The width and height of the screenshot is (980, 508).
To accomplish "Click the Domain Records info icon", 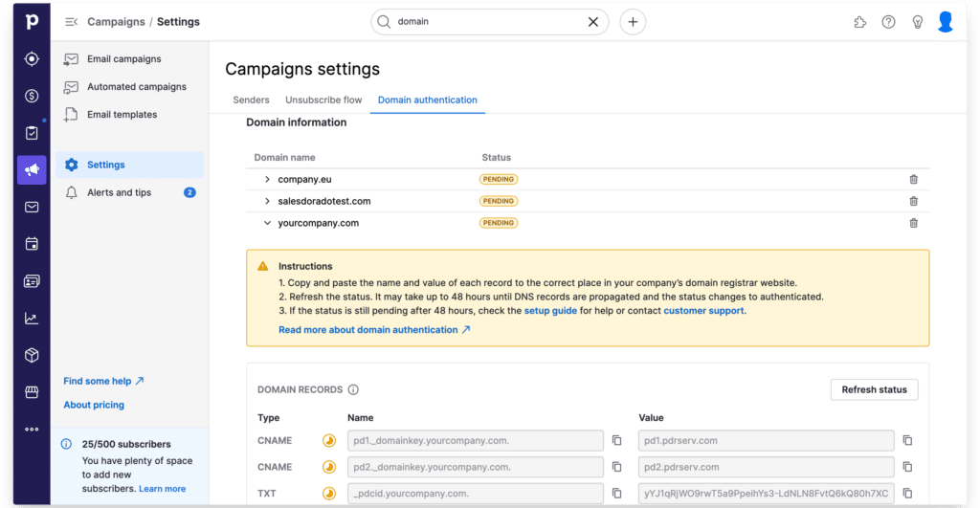I will (x=353, y=389).
